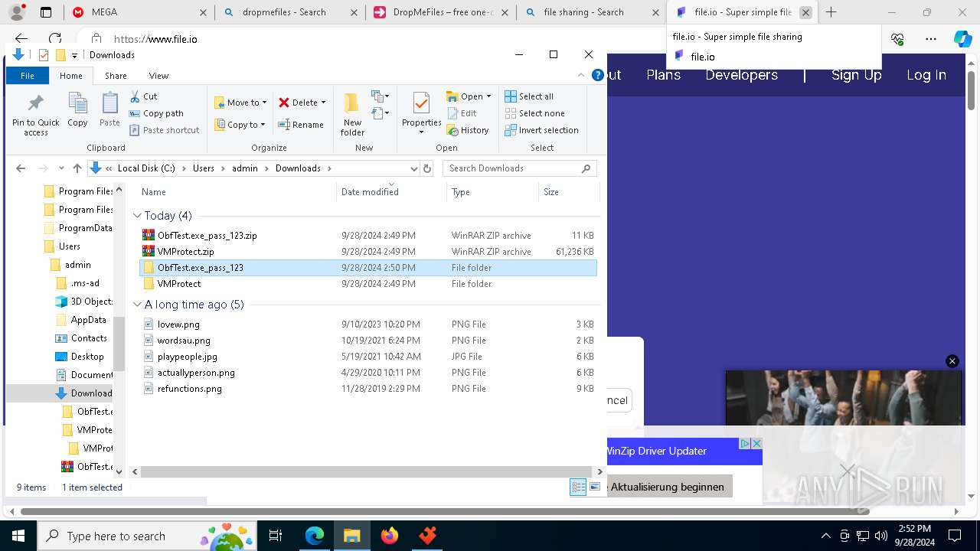Open Plans link on file.io

tap(663, 75)
